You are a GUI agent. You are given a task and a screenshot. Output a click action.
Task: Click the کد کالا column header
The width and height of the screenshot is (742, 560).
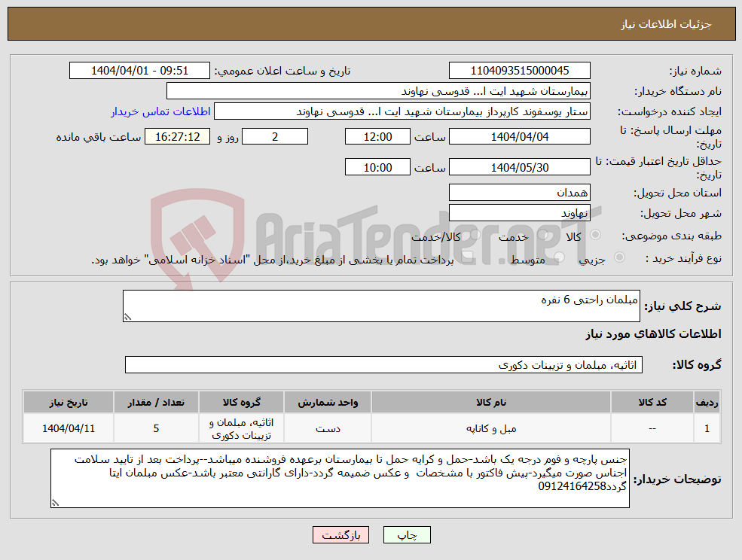click(x=652, y=402)
